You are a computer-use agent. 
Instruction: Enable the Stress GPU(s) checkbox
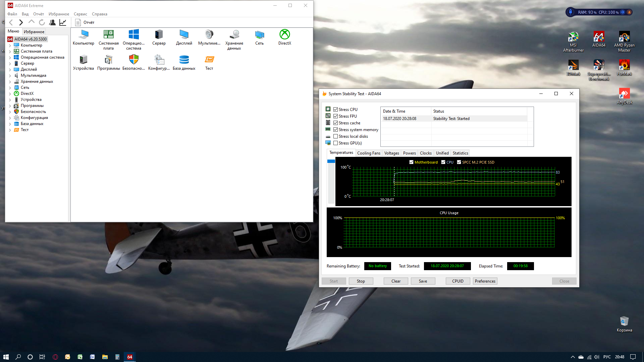tap(335, 143)
